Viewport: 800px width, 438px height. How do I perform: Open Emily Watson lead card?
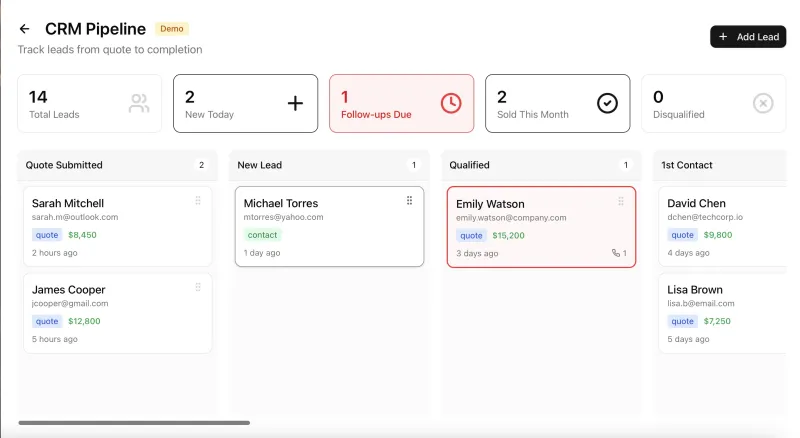click(x=541, y=227)
